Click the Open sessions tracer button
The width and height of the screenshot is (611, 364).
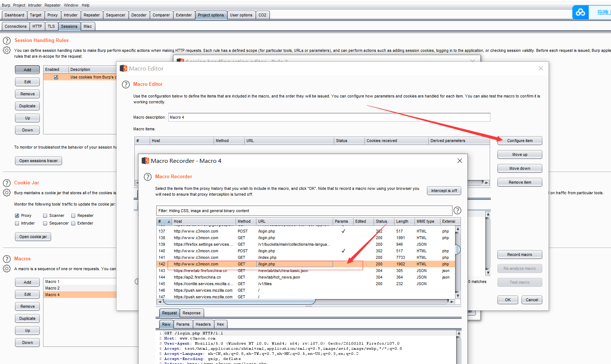[38, 161]
